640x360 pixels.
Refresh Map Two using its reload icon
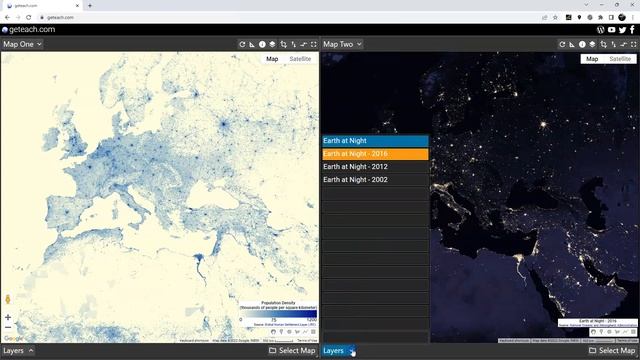coord(562,44)
